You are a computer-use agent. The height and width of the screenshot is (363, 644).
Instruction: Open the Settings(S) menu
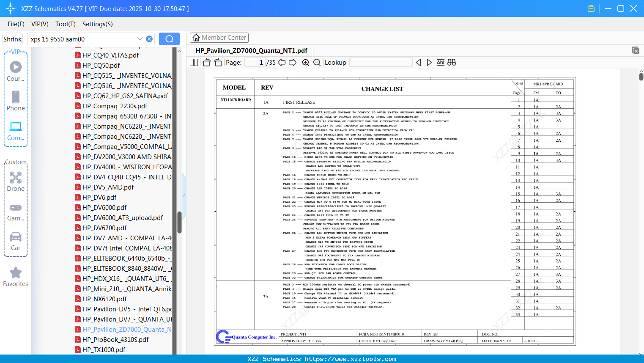pos(98,24)
